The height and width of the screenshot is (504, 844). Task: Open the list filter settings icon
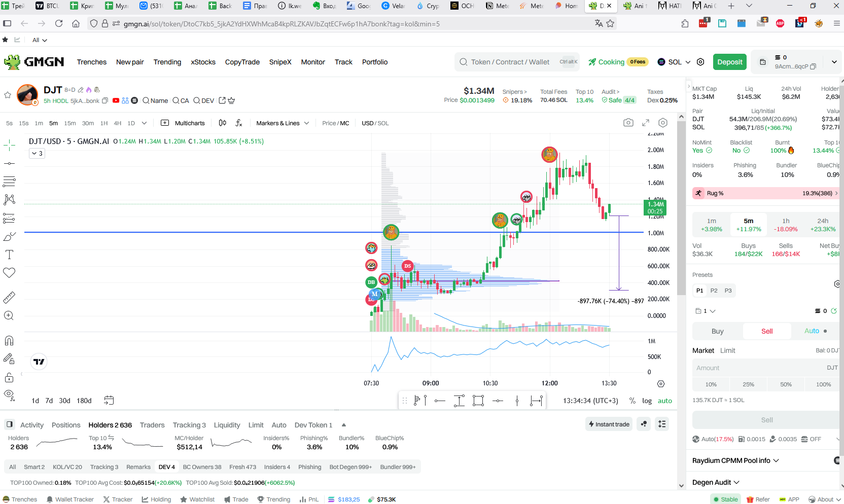662,424
